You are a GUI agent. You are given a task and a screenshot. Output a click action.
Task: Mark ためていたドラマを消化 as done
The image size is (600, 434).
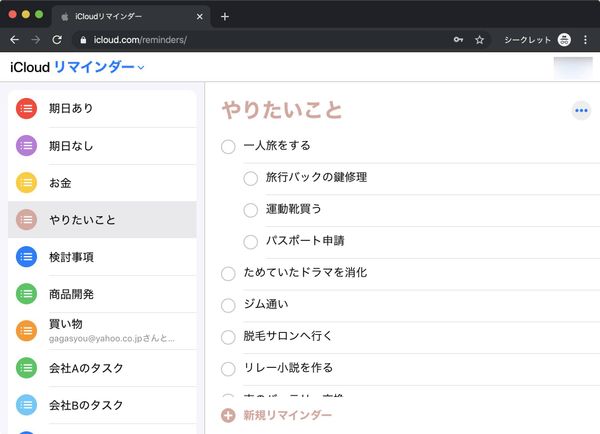tap(228, 274)
